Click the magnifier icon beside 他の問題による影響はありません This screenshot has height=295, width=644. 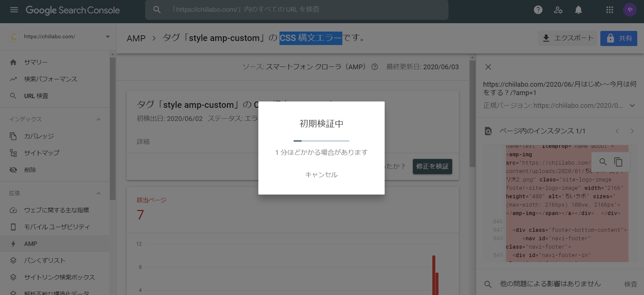point(488,284)
